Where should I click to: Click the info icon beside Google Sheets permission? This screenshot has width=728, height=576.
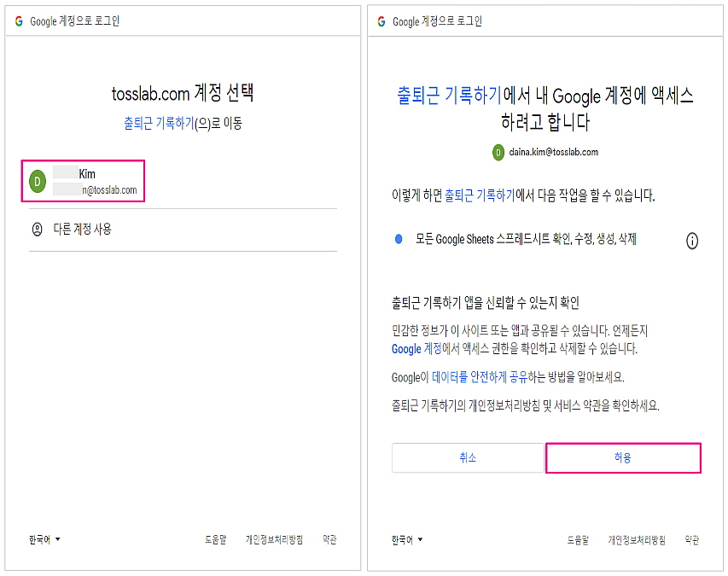point(691,241)
